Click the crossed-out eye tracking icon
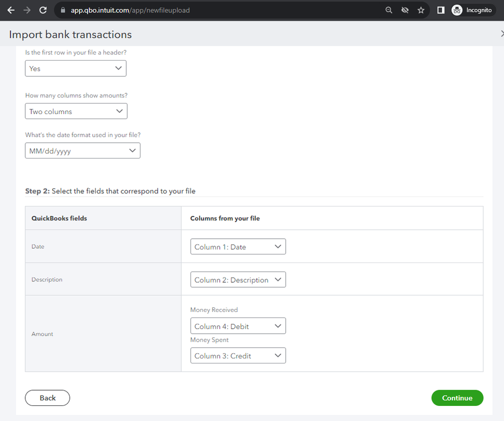Viewport: 504px width, 421px height. (405, 10)
